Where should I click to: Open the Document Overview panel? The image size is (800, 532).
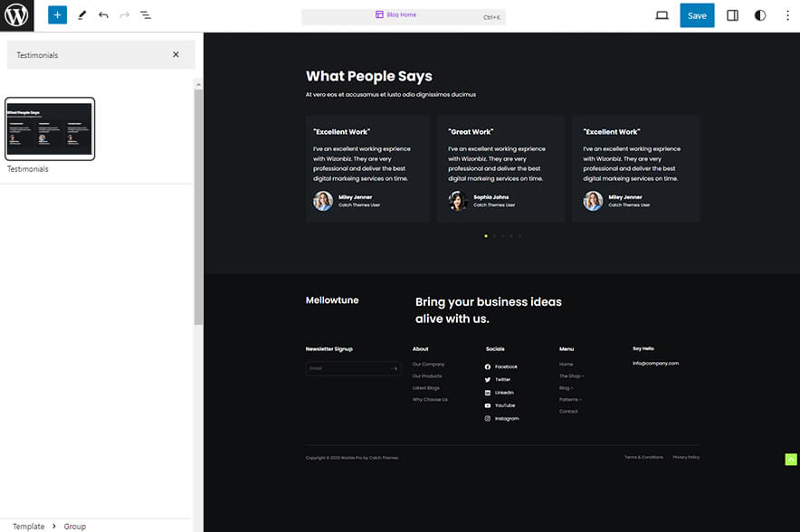[x=146, y=14]
